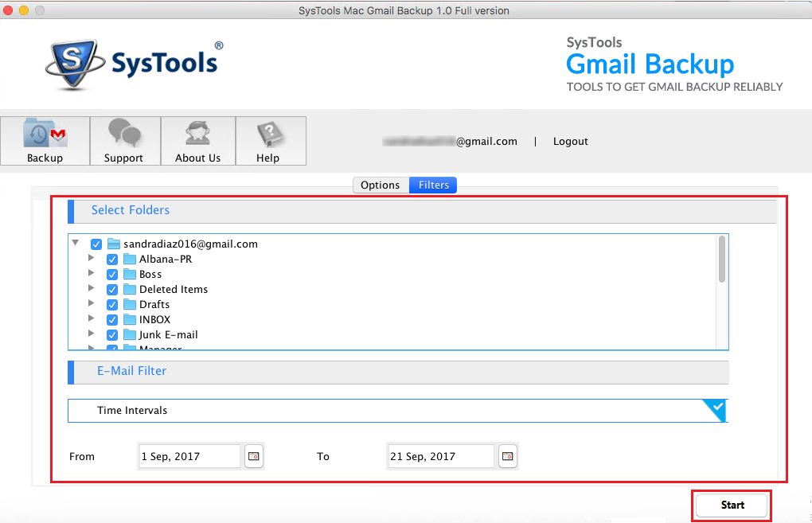Click the From date field

(189, 456)
